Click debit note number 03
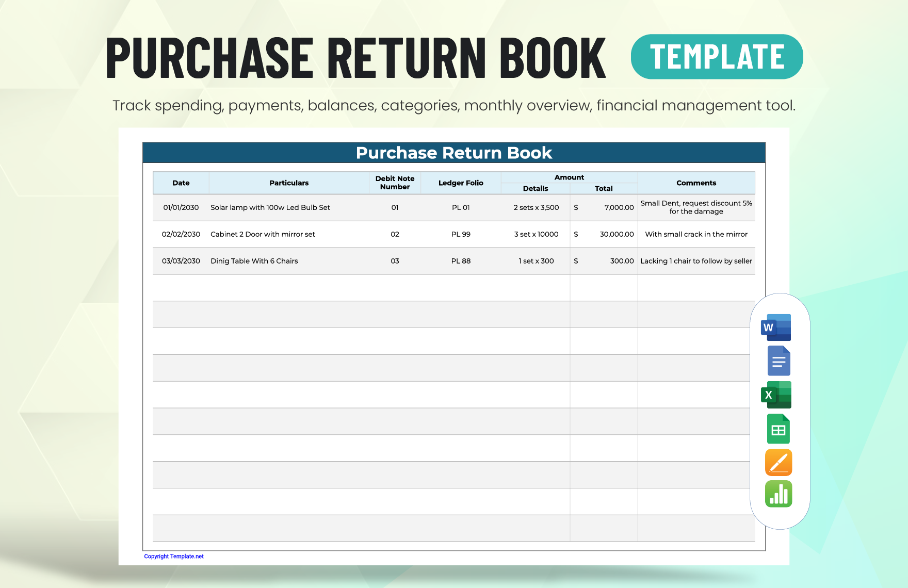 pyautogui.click(x=395, y=261)
